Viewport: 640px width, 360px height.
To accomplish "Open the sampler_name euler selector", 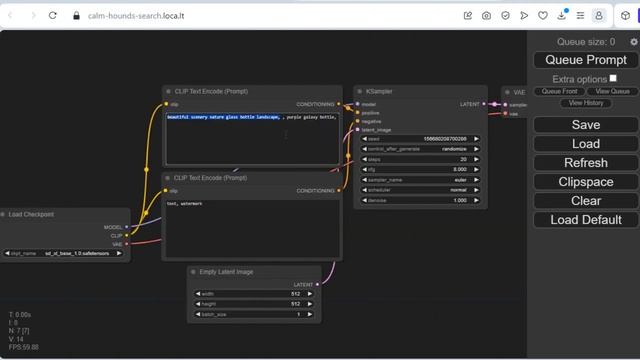I will (420, 180).
